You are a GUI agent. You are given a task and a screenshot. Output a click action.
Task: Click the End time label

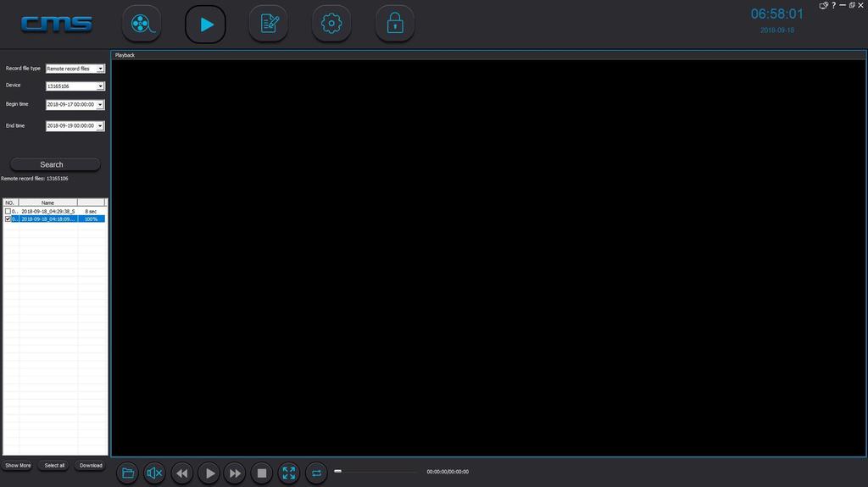click(x=15, y=125)
